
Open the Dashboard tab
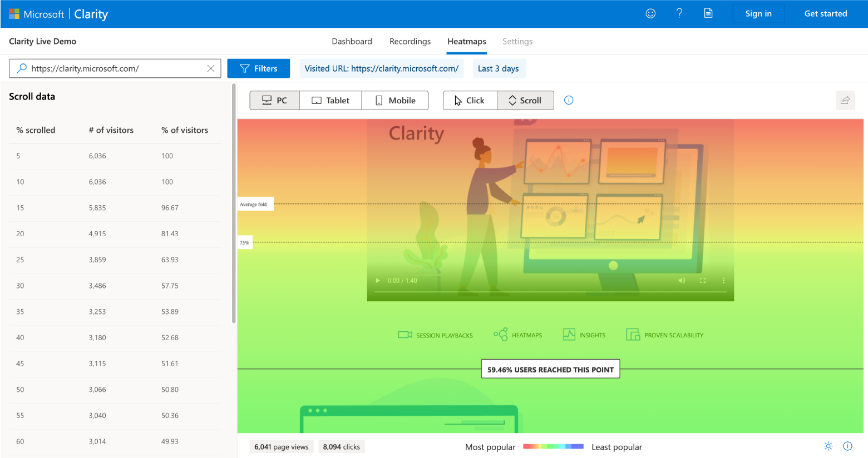pos(352,41)
